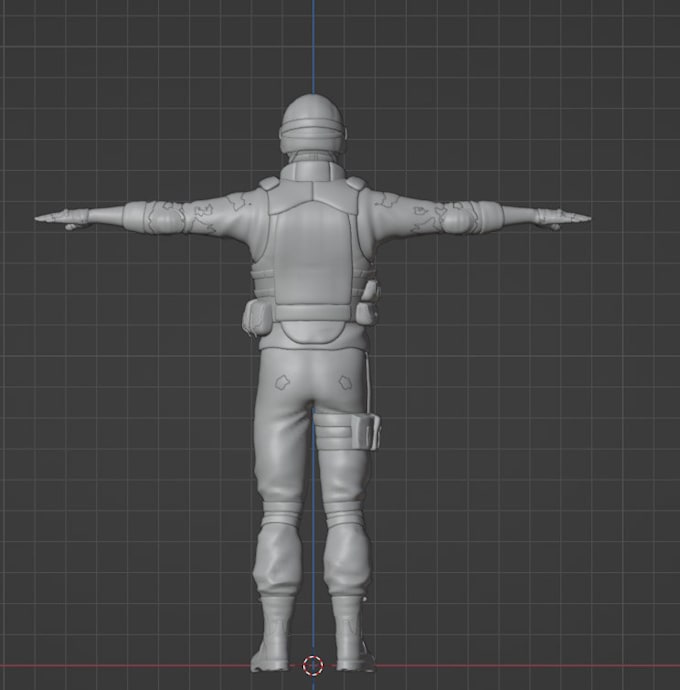Image resolution: width=680 pixels, height=690 pixels.
Task: Click the back armor plate of the character
Action: (313, 253)
